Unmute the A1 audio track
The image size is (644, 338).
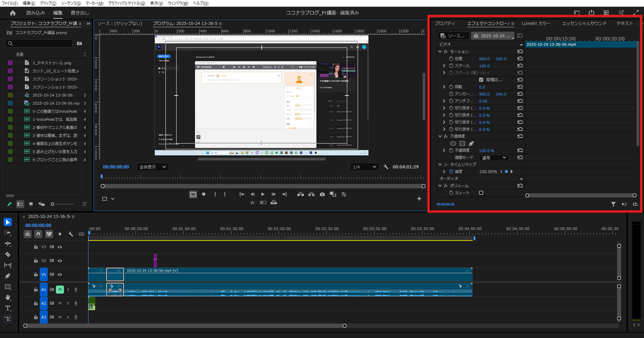(60, 290)
